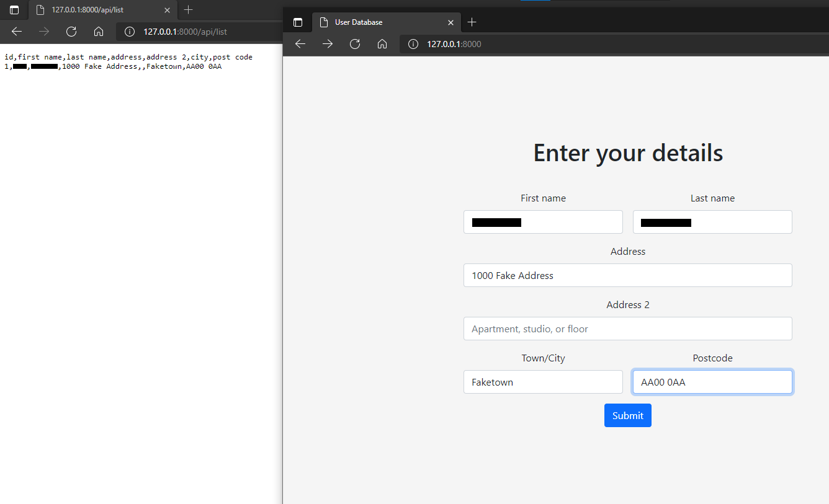Screen dimensions: 829x504
Task: Open the vertical tabs panel in the left browser
Action: click(x=14, y=10)
